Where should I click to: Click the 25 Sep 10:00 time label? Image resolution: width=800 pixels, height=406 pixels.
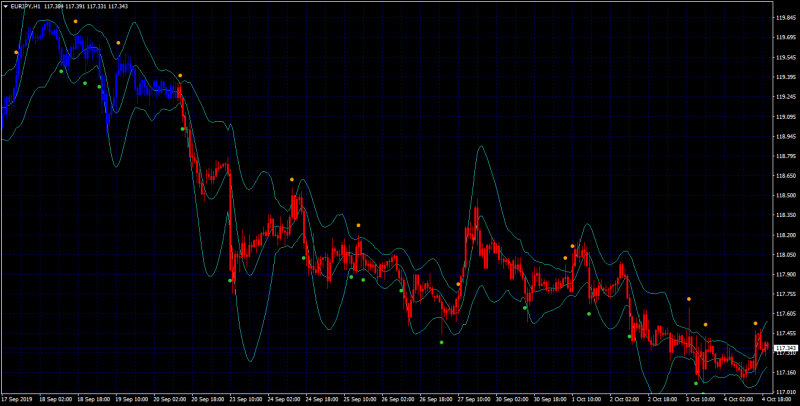click(x=360, y=398)
